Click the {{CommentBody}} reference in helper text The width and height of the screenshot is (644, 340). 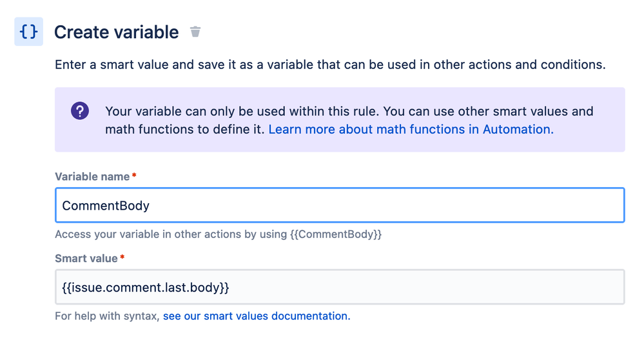coord(335,234)
